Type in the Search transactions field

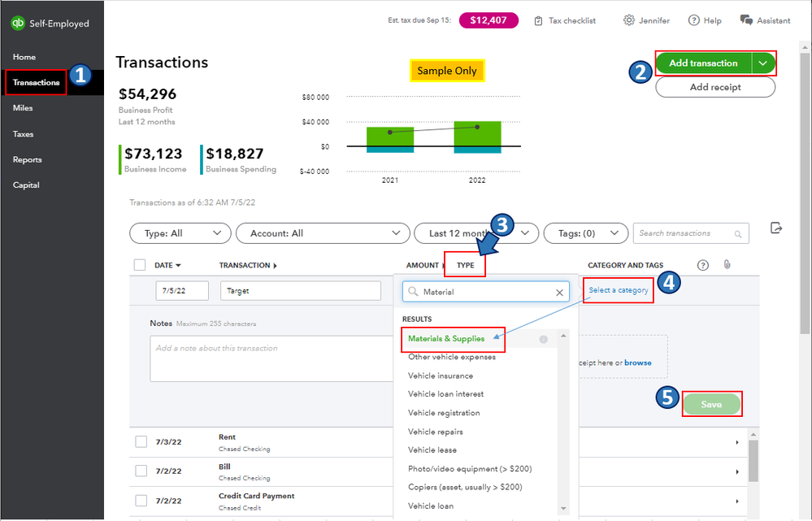tap(685, 233)
